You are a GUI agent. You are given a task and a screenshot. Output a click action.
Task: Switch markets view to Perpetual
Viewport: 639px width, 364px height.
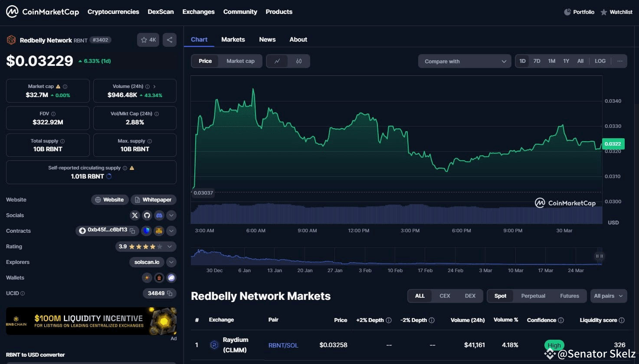533,296
